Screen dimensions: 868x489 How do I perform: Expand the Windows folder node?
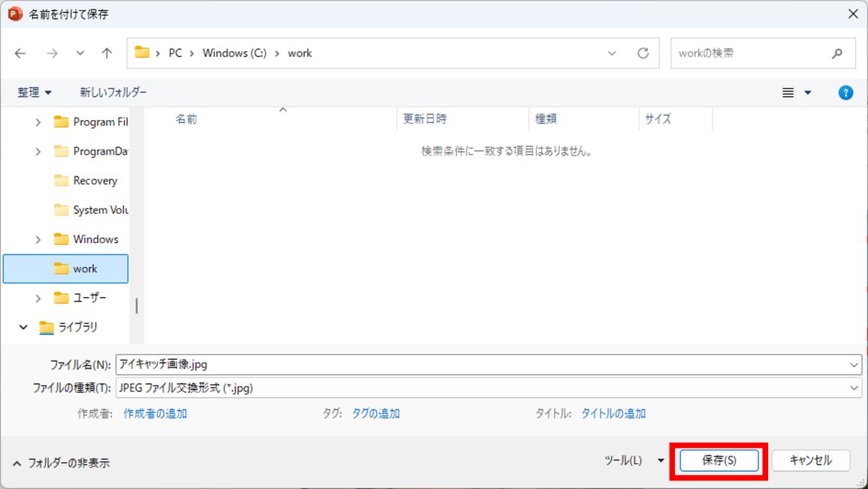pos(38,239)
